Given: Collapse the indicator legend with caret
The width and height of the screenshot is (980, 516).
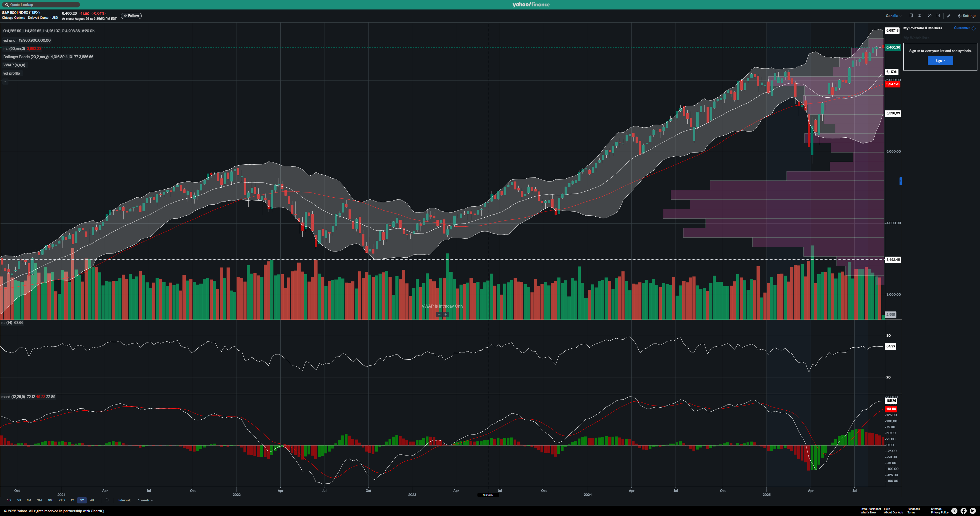Looking at the screenshot, I should click(x=5, y=82).
